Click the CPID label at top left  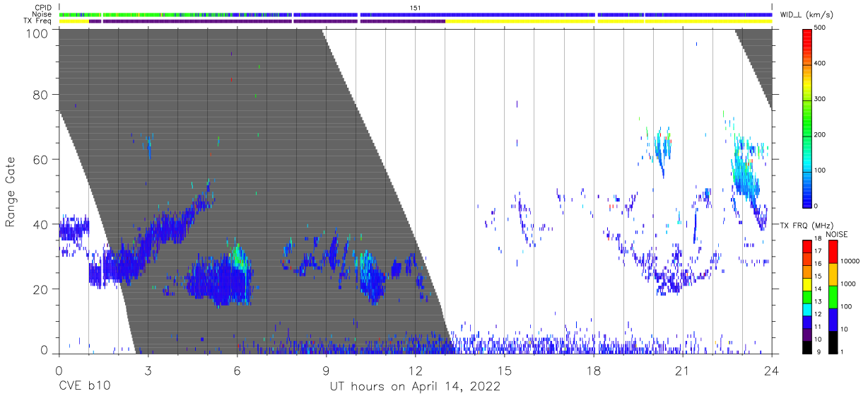pyautogui.click(x=43, y=7)
